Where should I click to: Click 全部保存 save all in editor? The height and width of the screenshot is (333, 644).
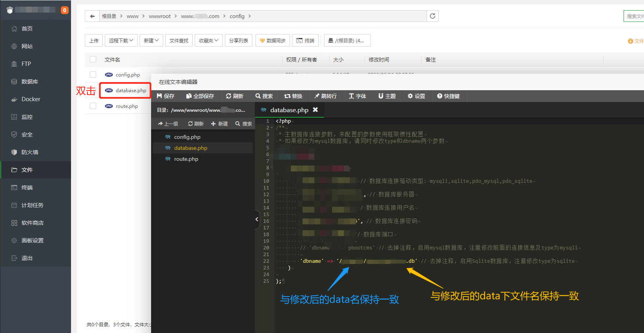tap(200, 96)
